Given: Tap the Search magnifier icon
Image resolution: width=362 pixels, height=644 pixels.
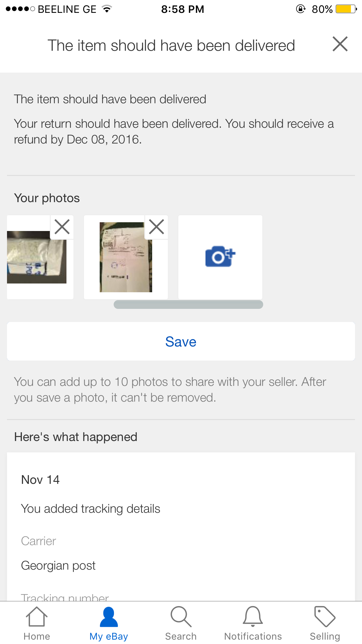Looking at the screenshot, I should (181, 617).
